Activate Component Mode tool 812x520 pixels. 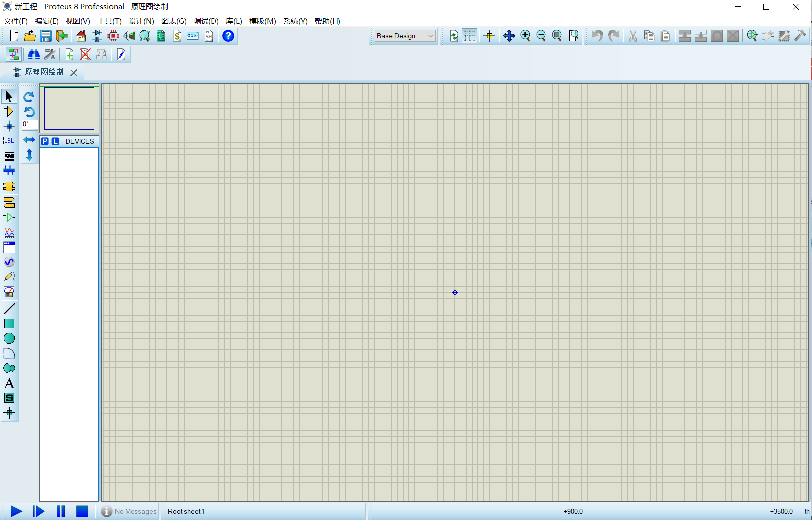coord(9,111)
